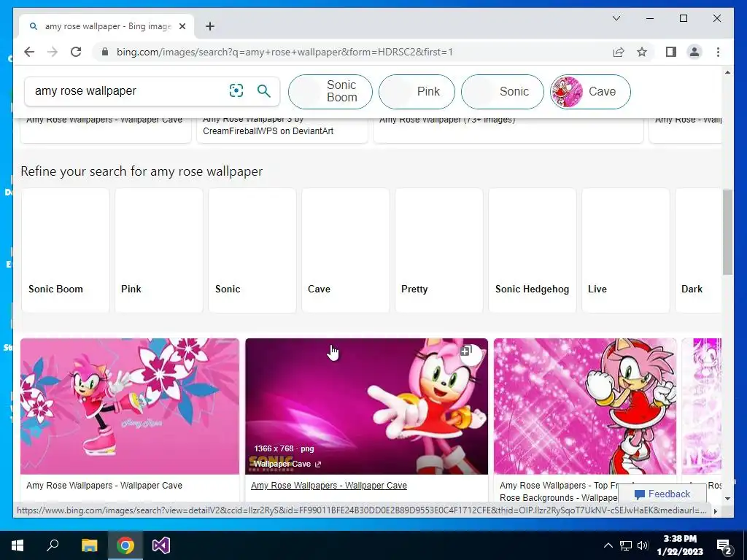Click the browser back arrow

pos(29,52)
